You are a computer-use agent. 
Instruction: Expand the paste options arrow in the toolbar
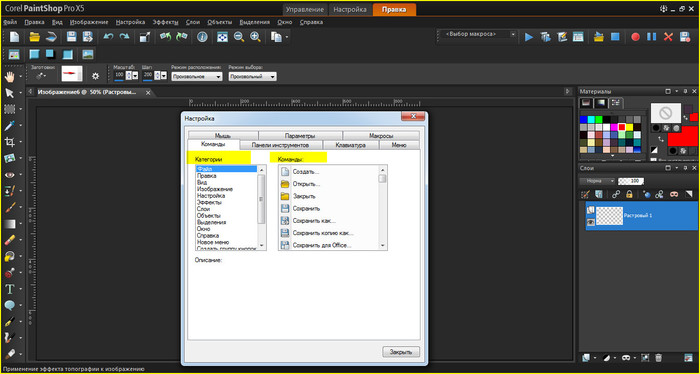point(287,37)
